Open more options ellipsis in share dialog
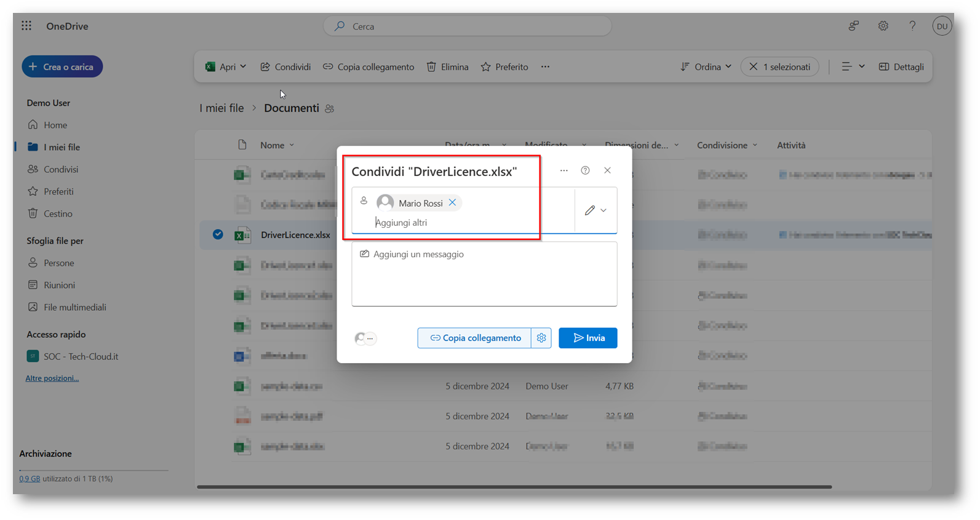 click(x=564, y=170)
